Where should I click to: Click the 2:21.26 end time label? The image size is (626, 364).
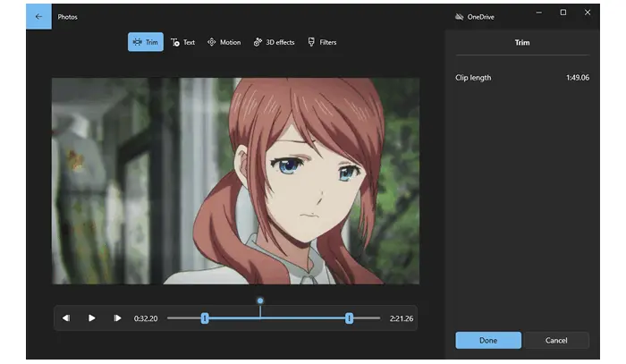click(402, 318)
